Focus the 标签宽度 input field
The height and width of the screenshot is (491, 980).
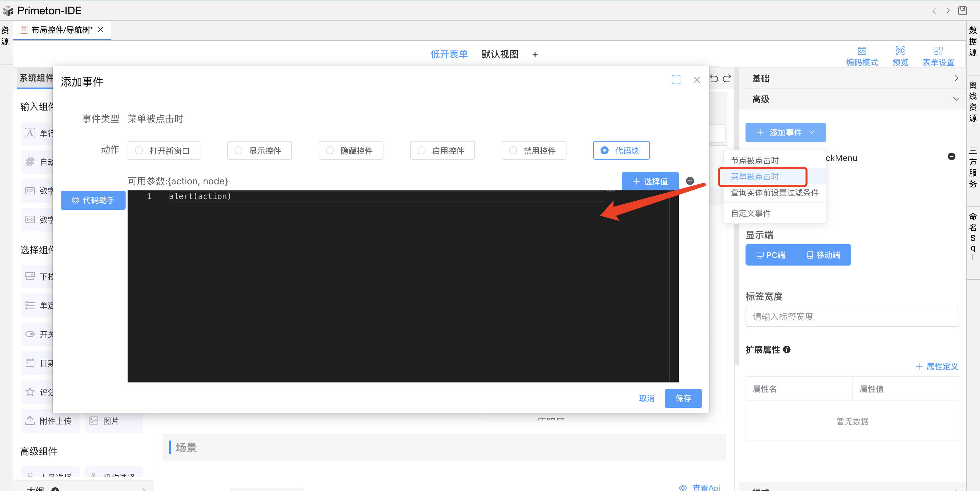point(852,316)
